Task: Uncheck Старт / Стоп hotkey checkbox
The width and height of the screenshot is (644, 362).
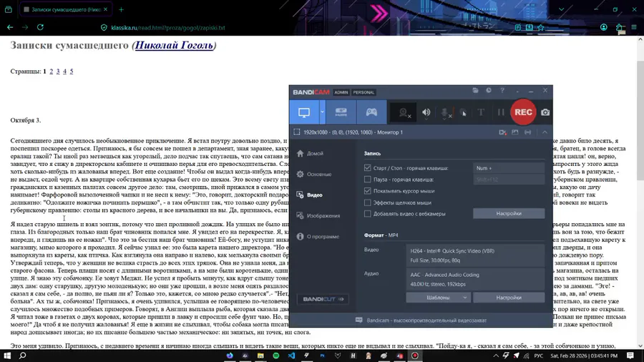Action: [367, 168]
